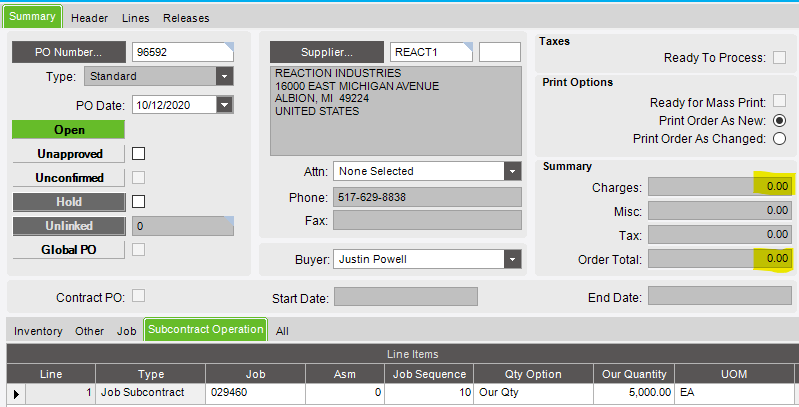The width and height of the screenshot is (799, 407).
Task: Expand the Type dropdown showing Standard
Action: (224, 76)
